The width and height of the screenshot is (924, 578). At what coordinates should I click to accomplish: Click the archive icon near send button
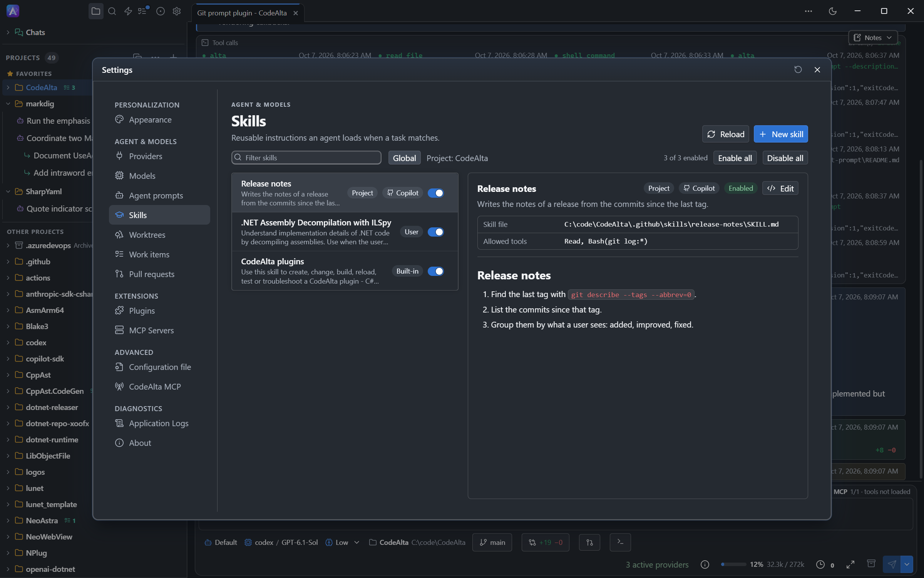point(871,564)
